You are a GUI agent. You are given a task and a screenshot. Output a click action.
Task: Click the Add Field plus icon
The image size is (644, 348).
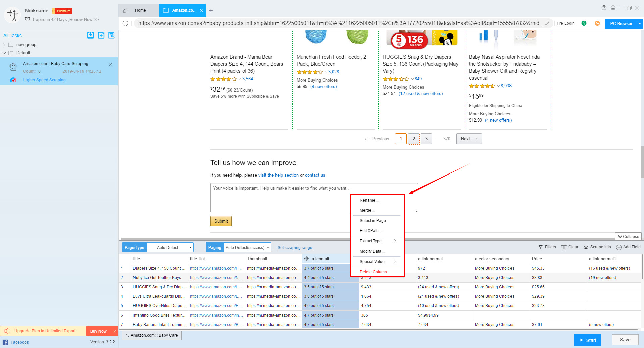619,247
